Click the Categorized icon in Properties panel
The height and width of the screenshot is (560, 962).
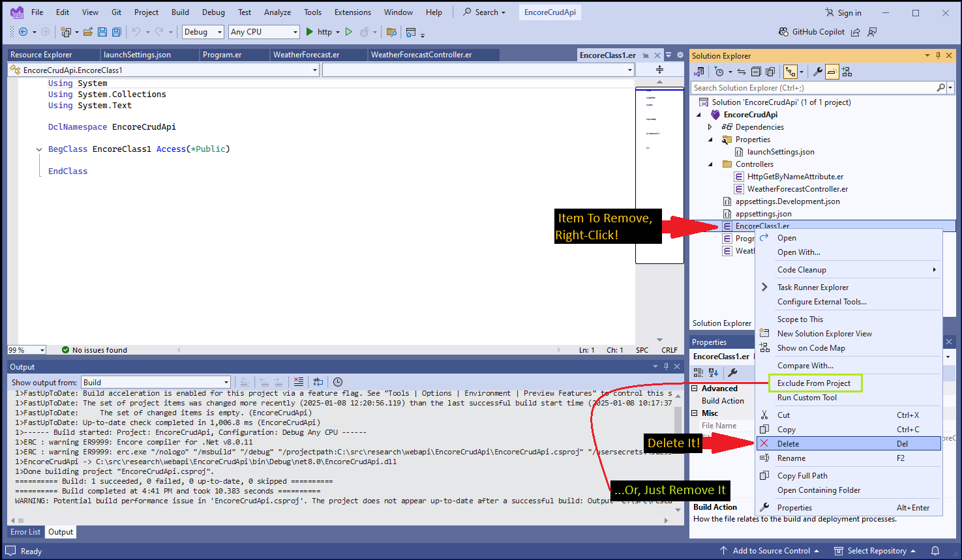click(x=699, y=373)
